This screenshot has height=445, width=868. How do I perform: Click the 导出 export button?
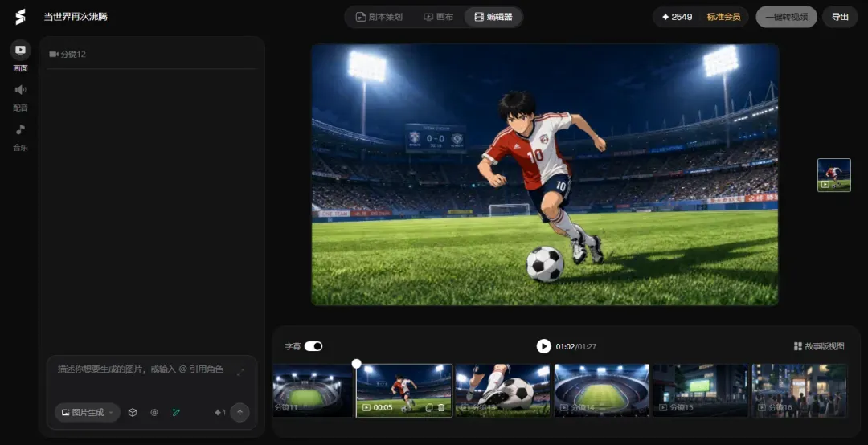(840, 17)
